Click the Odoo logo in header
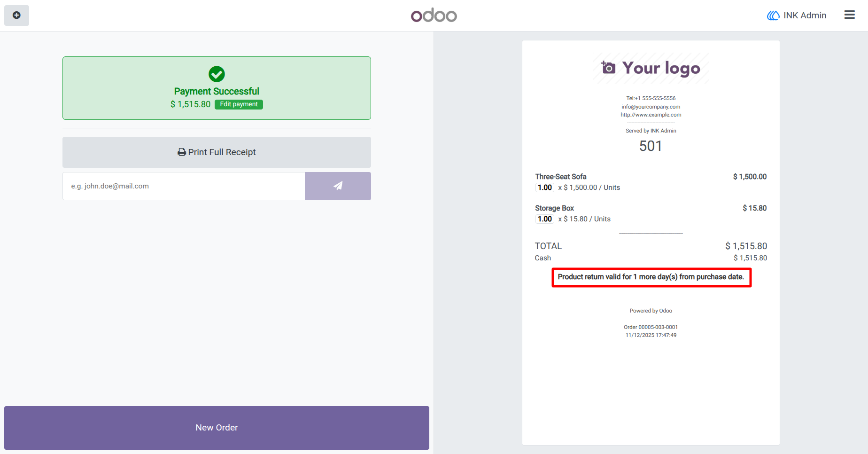Viewport: 868px width, 454px height. coord(434,16)
